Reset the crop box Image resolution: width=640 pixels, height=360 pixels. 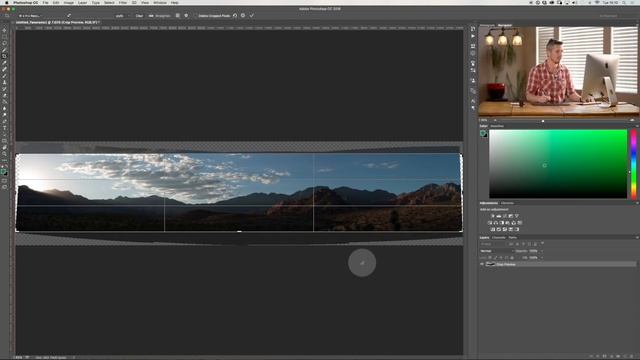235,16
